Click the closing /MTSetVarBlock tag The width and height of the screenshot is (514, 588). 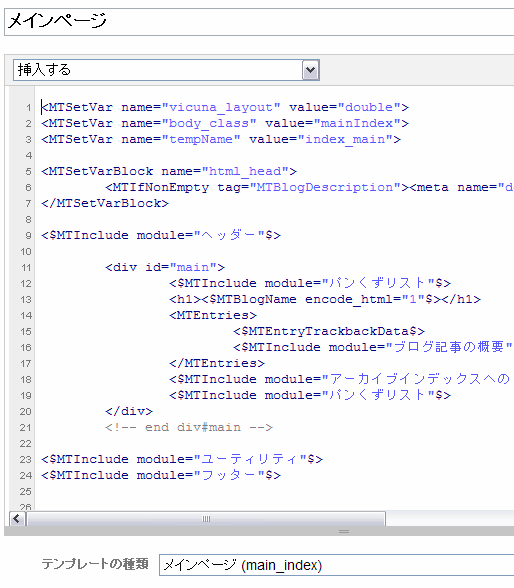coord(105,204)
